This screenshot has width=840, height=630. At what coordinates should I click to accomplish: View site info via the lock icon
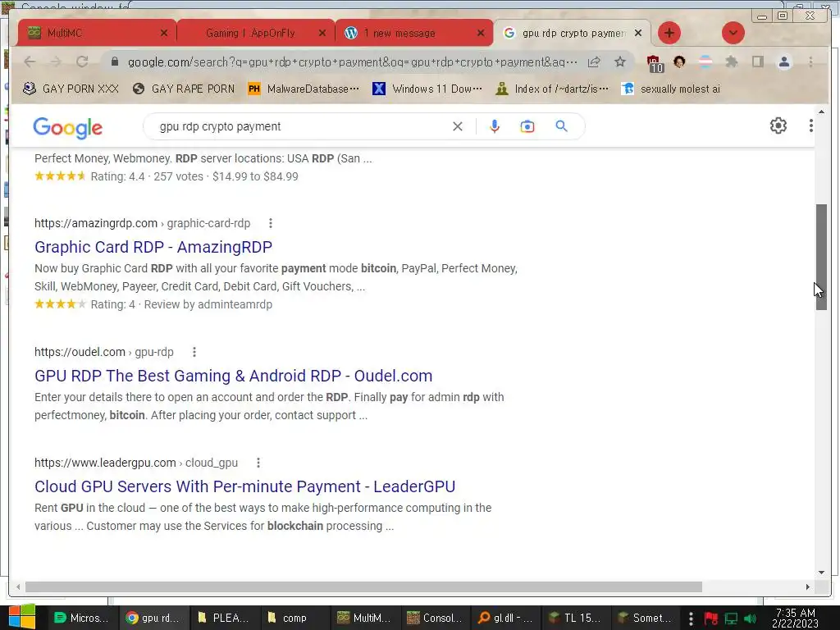pyautogui.click(x=114, y=62)
